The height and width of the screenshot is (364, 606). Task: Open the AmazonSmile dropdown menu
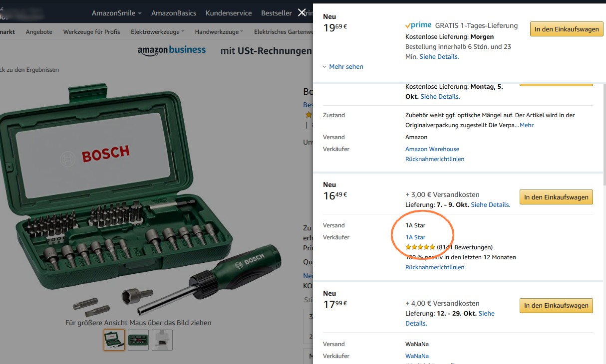click(117, 13)
